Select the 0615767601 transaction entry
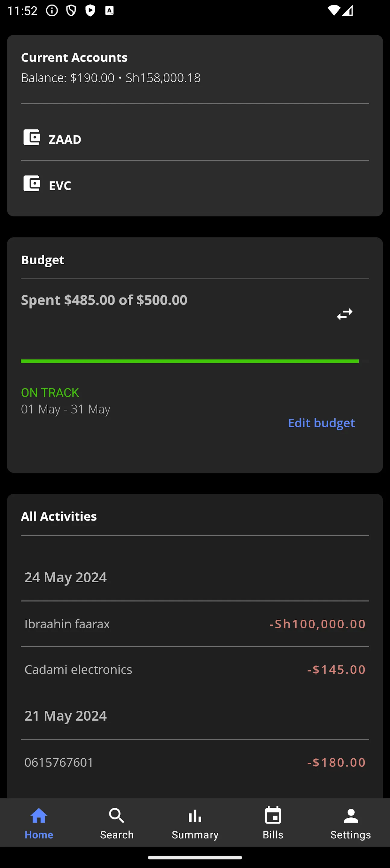Viewport: 390px width, 868px height. pos(195,763)
